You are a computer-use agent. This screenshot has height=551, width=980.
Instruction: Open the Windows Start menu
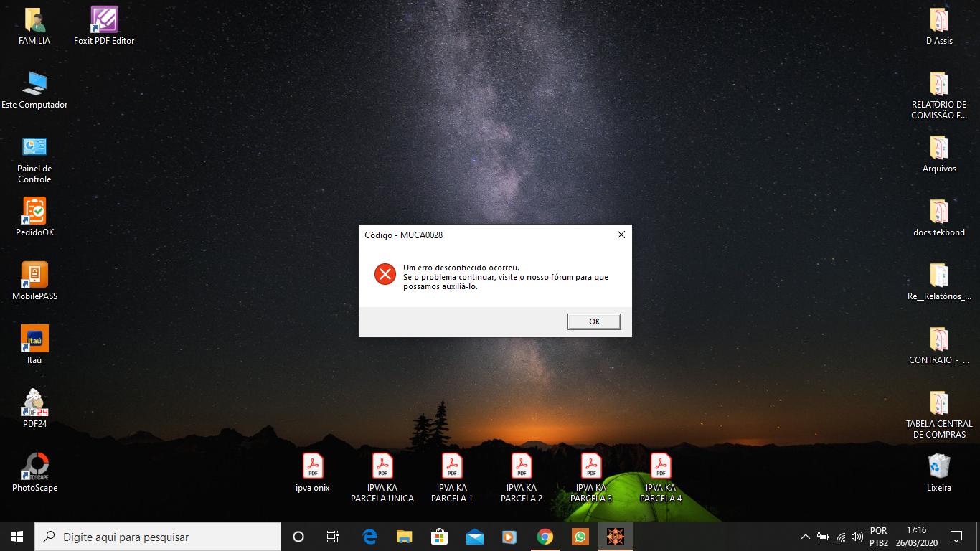pyautogui.click(x=17, y=537)
